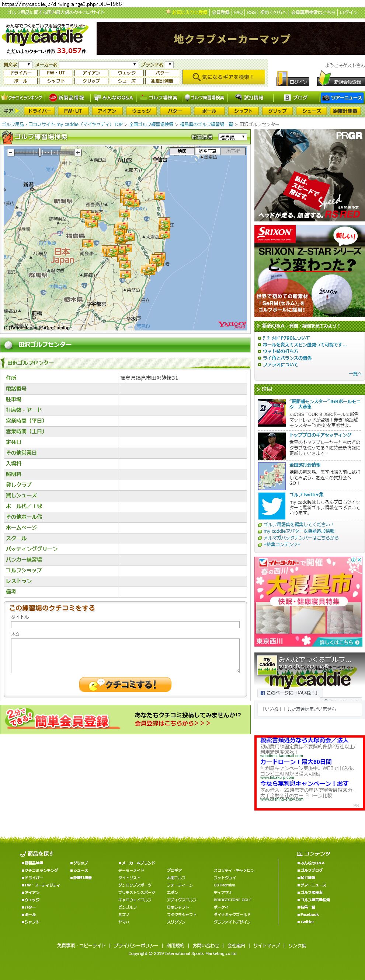Adjust the map zoom level slider
Image resolution: width=365 pixels, height=980 pixels.
39,153
